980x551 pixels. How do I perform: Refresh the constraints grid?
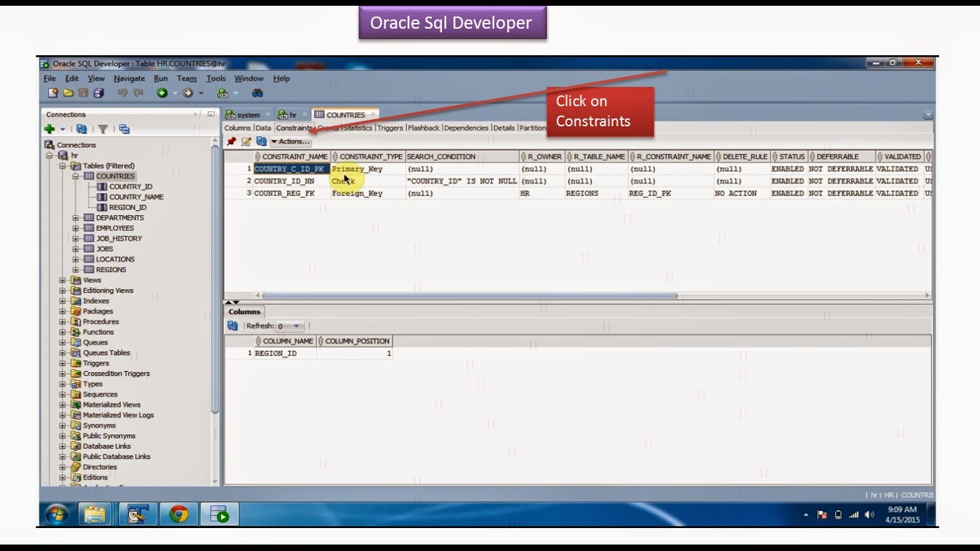click(261, 141)
